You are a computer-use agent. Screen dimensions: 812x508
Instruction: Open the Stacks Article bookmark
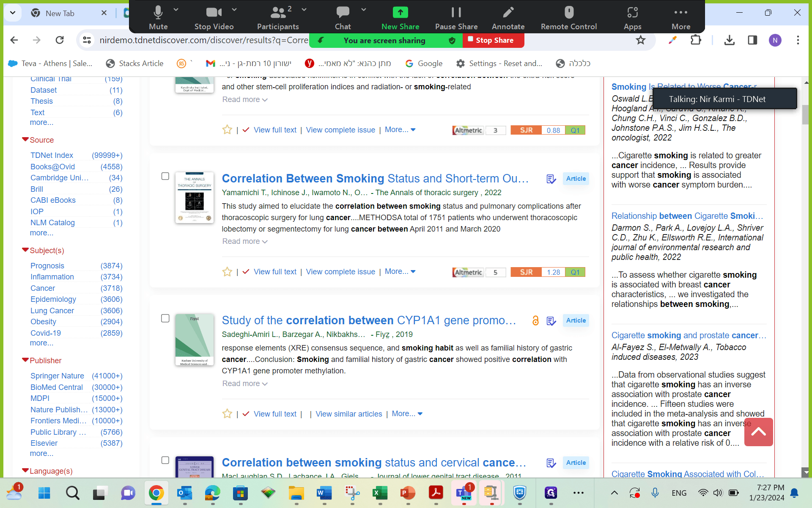pos(134,63)
